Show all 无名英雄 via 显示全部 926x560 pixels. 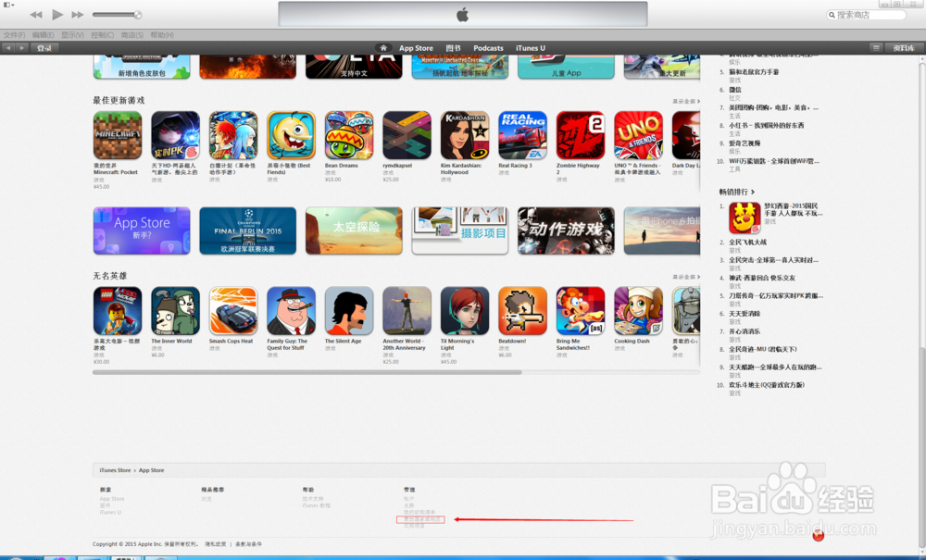685,277
